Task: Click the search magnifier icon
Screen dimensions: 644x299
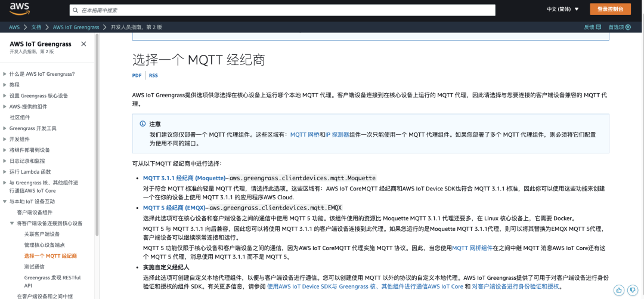Action: tap(75, 10)
